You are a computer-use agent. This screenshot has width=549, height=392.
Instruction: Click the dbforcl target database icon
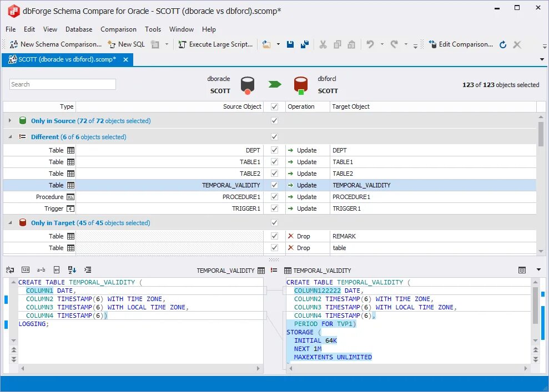(x=301, y=86)
